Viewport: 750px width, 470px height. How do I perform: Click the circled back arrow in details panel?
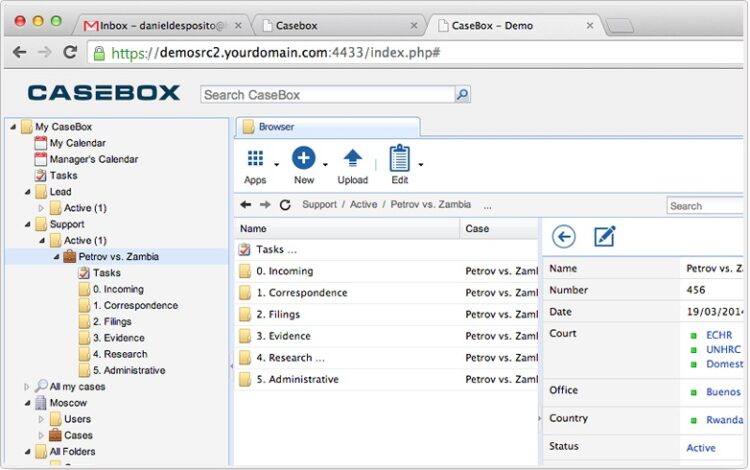coord(563,237)
